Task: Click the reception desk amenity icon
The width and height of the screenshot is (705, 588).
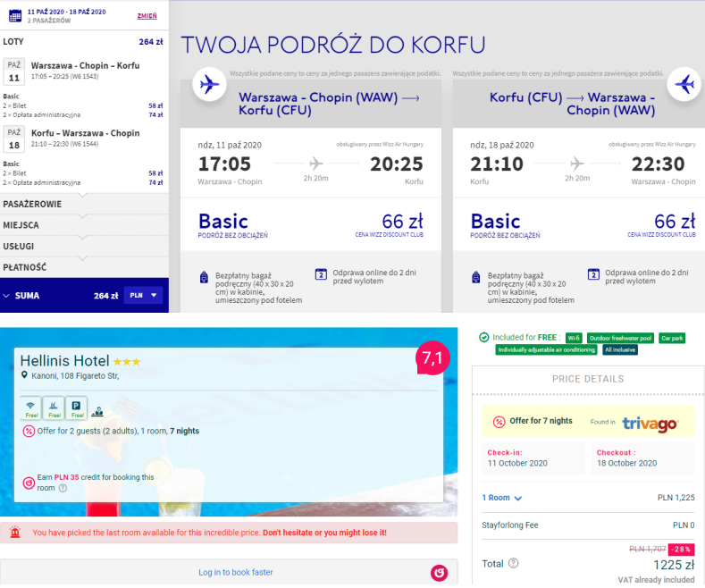Action: coord(97,412)
